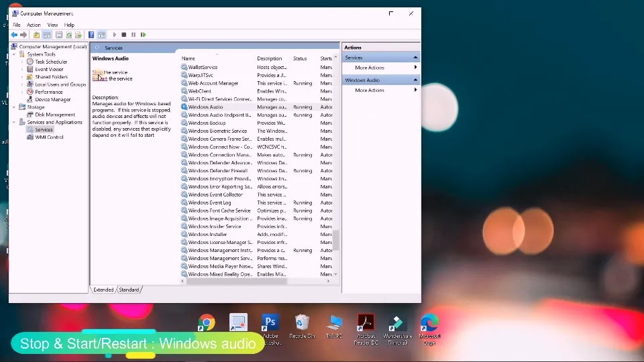Image resolution: width=644 pixels, height=362 pixels.
Task: Switch to the Extended tab
Action: (x=103, y=290)
